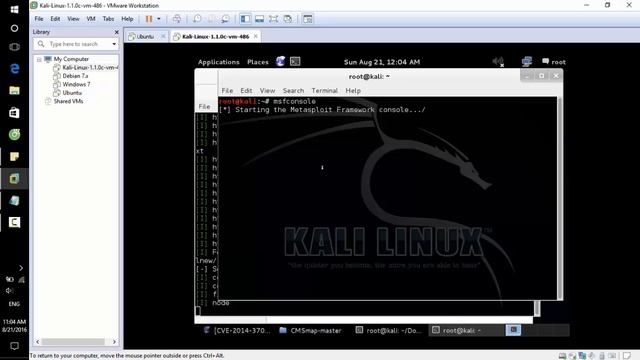640x360 pixels.
Task: Switch to CVE-2014-370 taskbar window
Action: (237, 330)
